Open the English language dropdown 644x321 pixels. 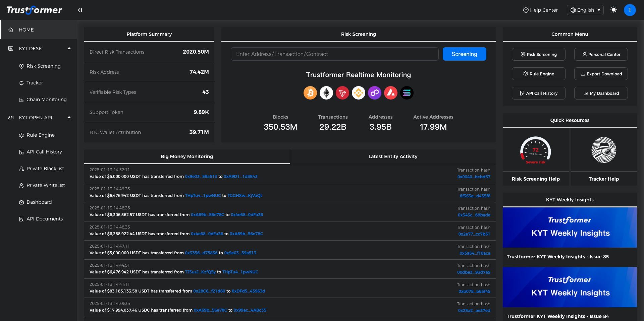click(585, 10)
